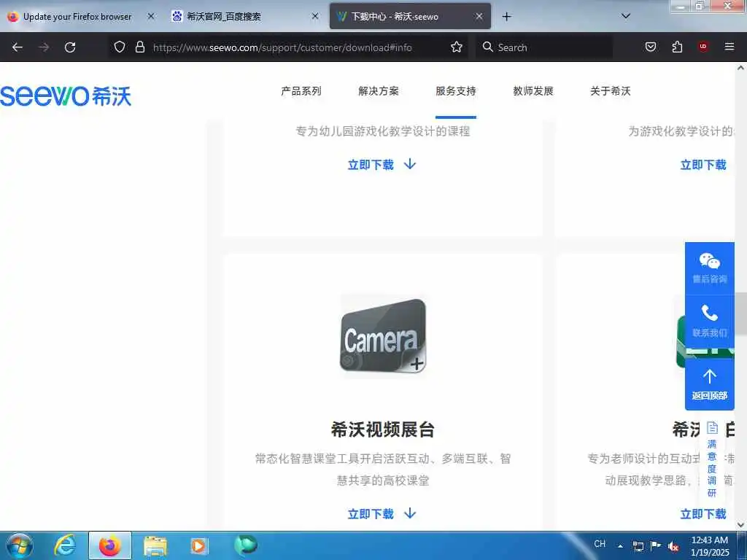This screenshot has height=560, width=747.
Task: Switch to 希沃官网_百度搜索 tab
Action: [x=224, y=17]
